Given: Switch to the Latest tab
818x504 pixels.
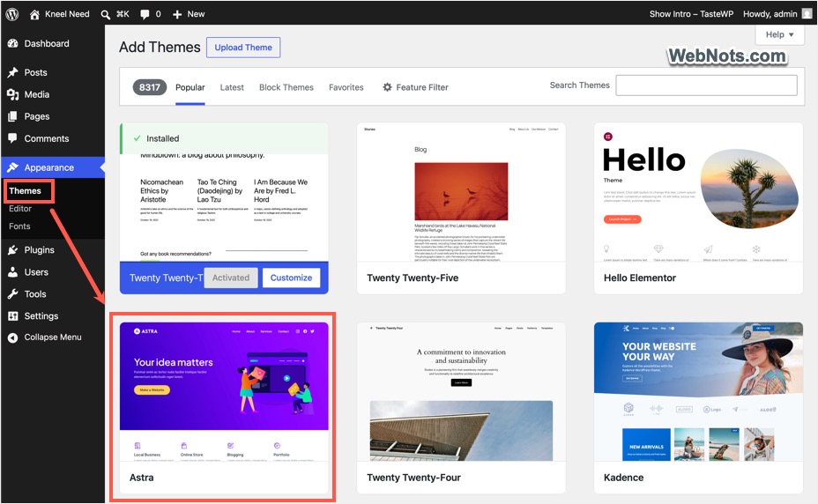Looking at the screenshot, I should pos(232,87).
